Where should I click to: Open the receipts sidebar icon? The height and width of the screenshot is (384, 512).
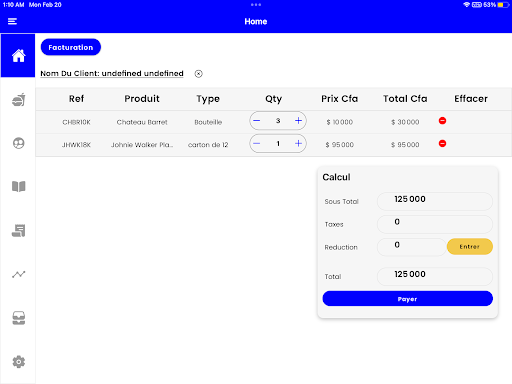click(19, 230)
